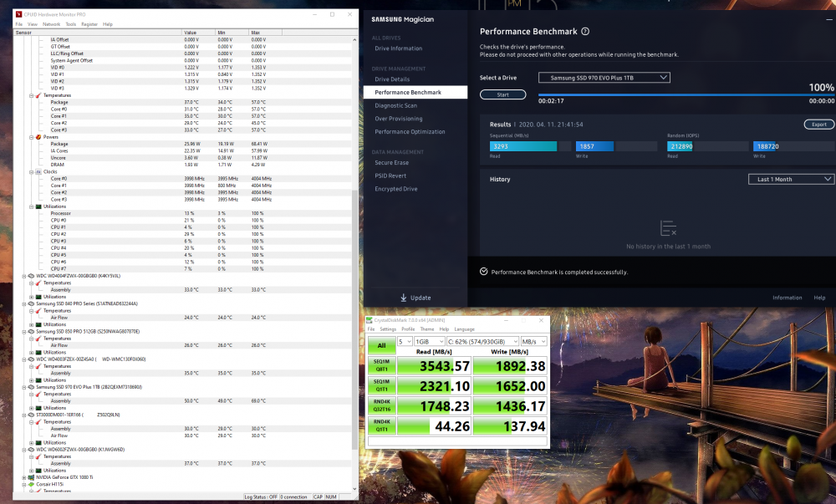
Task: Click the 3543.57 read result in CrystalDiskMark
Action: tap(434, 365)
